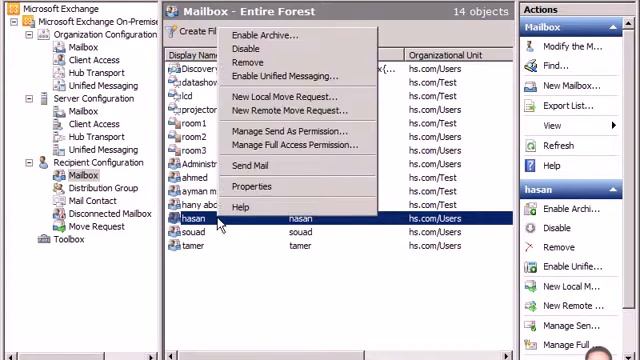This screenshot has width=640, height=360.
Task: Click Mailbox icon under Organization Configuration
Action: tap(59, 47)
